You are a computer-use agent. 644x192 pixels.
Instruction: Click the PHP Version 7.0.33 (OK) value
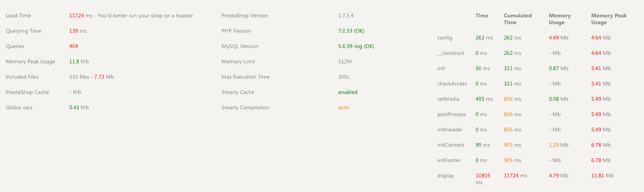[x=351, y=31]
